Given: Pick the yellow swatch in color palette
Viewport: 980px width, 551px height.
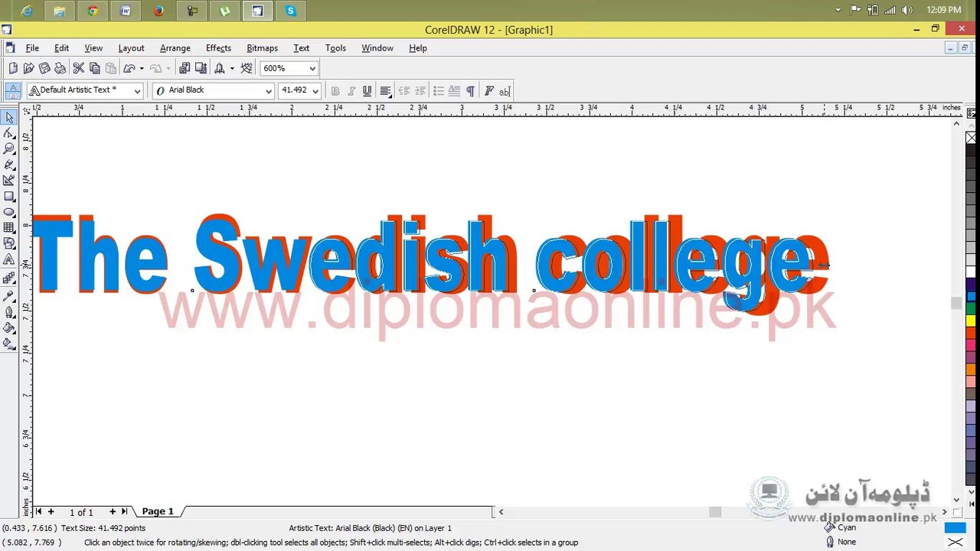Looking at the screenshot, I should click(971, 321).
